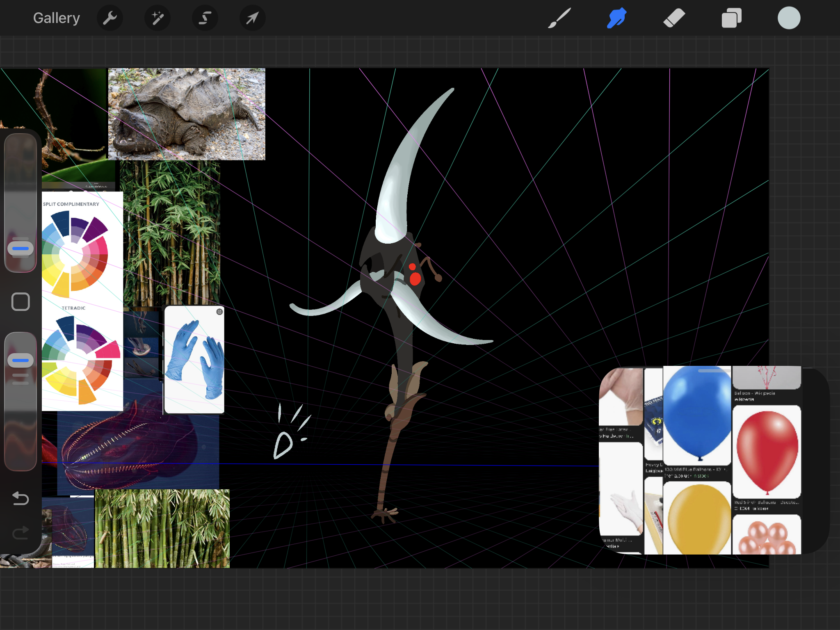840x630 pixels.
Task: Click the brush size slider handle
Action: click(x=21, y=248)
